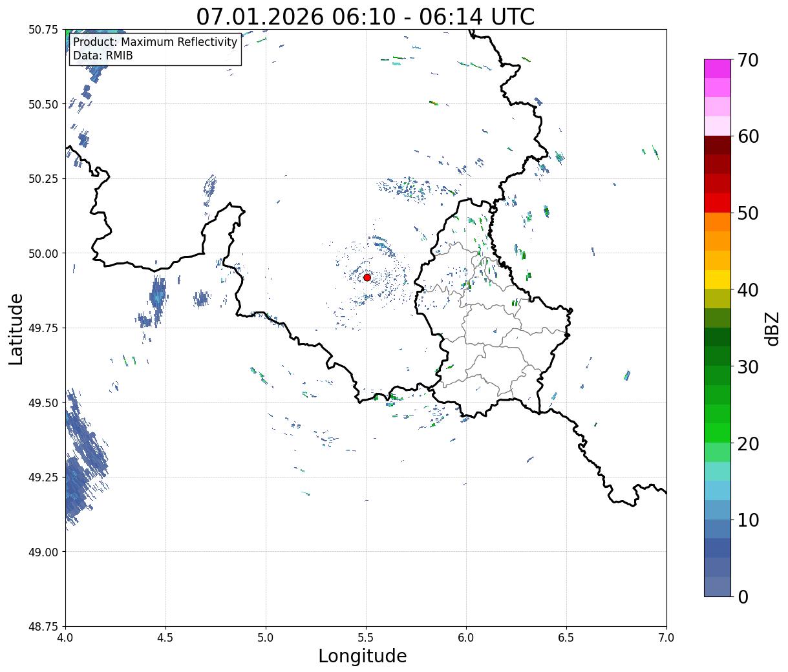Screen dimensions: 788x672
Task: Click the 60 colorbar tick label
Action: pyautogui.click(x=748, y=136)
